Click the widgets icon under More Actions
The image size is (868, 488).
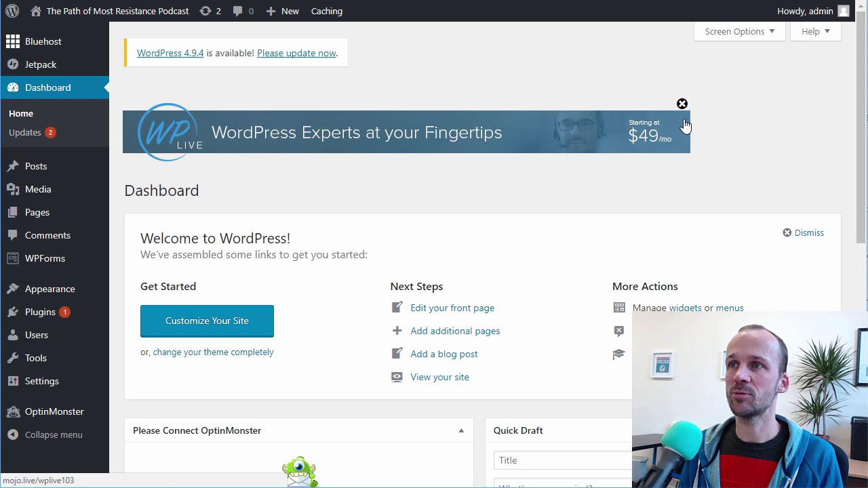coord(619,308)
